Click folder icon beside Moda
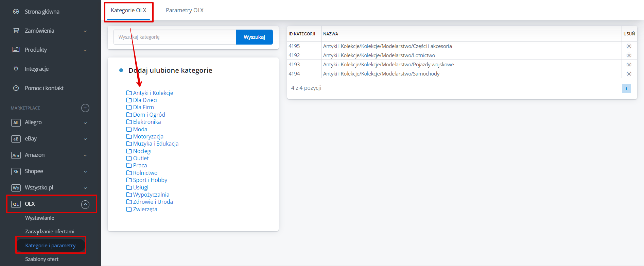The width and height of the screenshot is (644, 266). coord(129,129)
